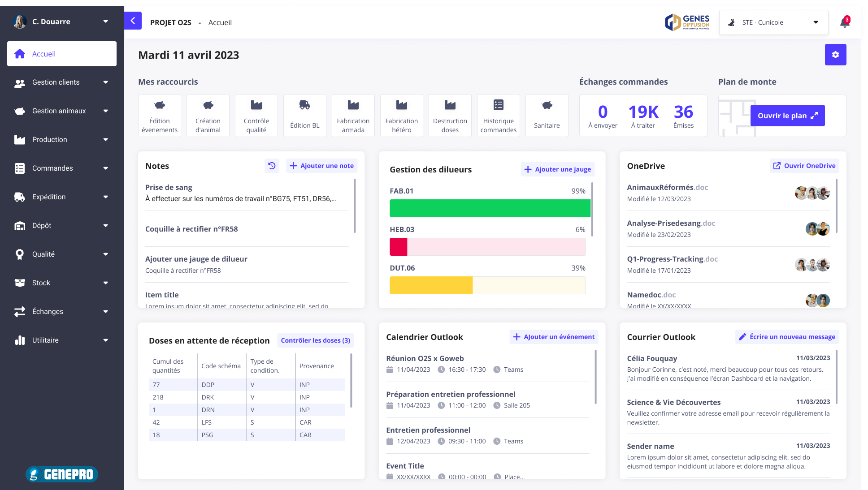Click the notes history icon
868x490 pixels.
coord(272,166)
